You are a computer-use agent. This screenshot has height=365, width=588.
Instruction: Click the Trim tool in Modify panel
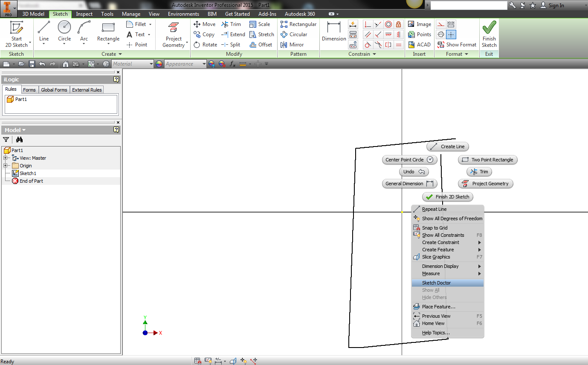(232, 24)
